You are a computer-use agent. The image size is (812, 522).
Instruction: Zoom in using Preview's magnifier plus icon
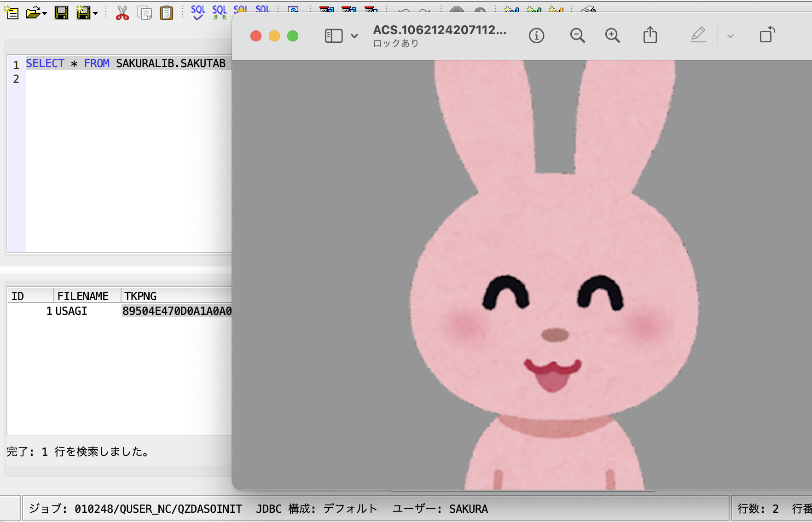[x=612, y=35]
